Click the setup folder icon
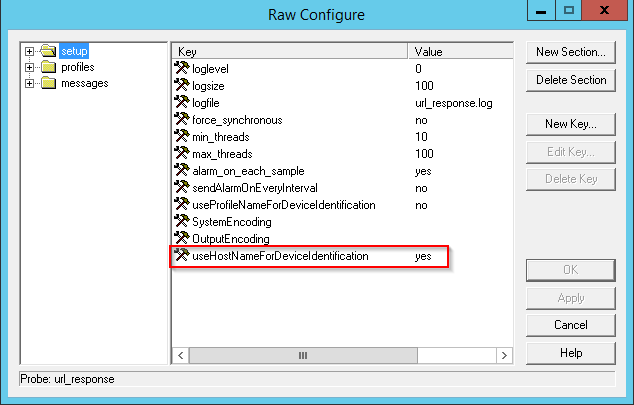Viewport: 634px width, 405px height. (x=49, y=52)
